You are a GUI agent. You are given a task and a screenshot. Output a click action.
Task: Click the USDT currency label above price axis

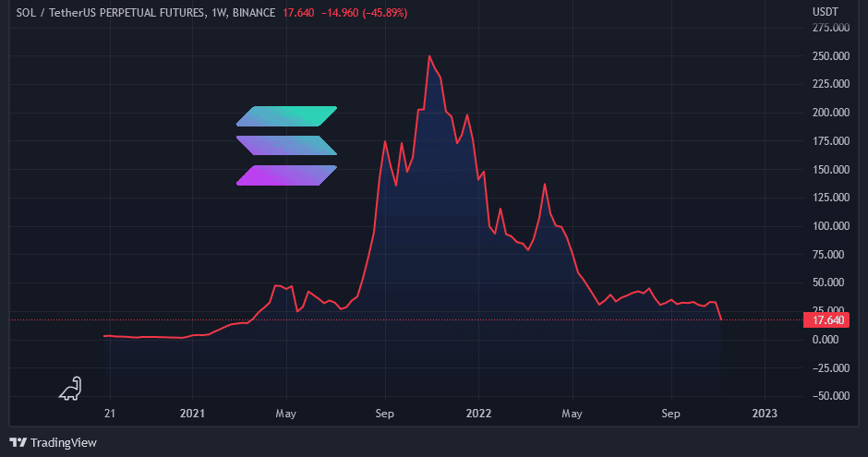(824, 11)
